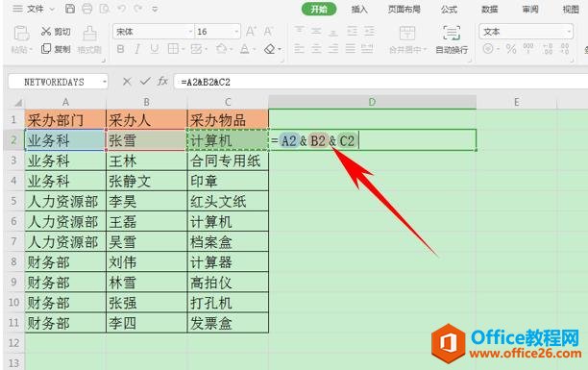Click the undo arrow icon
The width and height of the screenshot is (588, 370).
coord(121,9)
